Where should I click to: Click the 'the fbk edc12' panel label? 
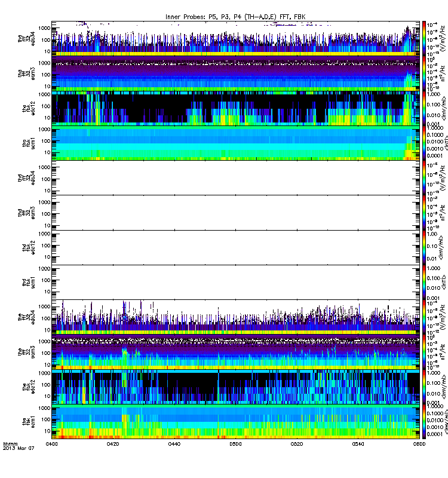point(29,387)
